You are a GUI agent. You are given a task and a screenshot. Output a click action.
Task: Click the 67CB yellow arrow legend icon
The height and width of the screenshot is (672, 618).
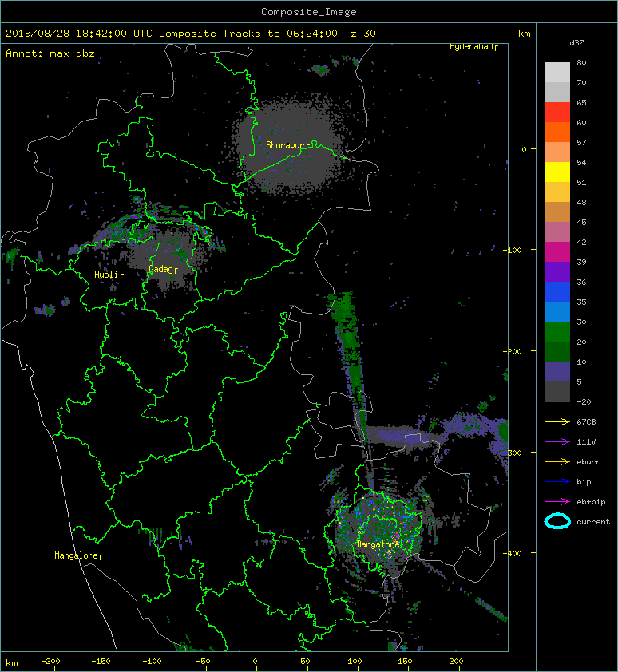pyautogui.click(x=557, y=421)
